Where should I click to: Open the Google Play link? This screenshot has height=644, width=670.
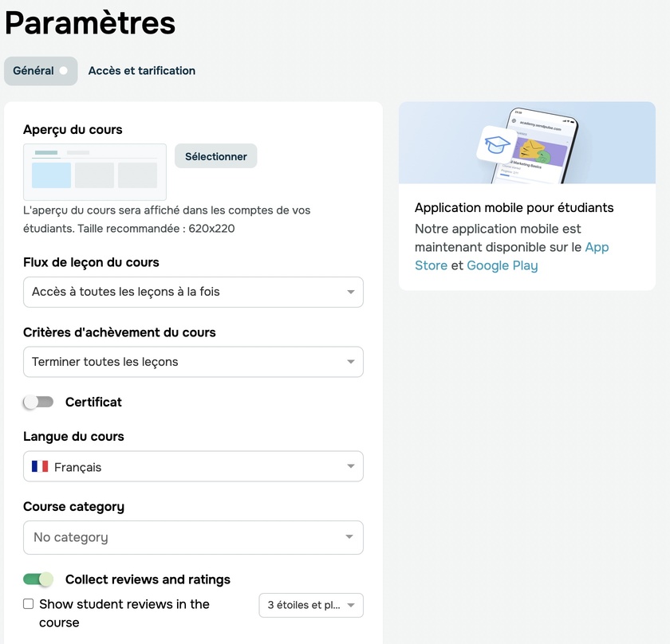[x=502, y=265]
